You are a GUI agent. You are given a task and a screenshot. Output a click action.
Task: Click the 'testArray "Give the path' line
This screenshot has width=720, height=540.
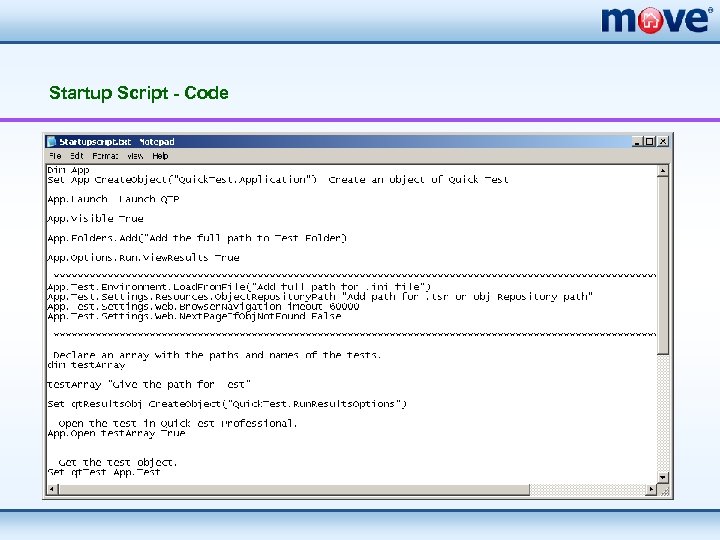(x=149, y=384)
